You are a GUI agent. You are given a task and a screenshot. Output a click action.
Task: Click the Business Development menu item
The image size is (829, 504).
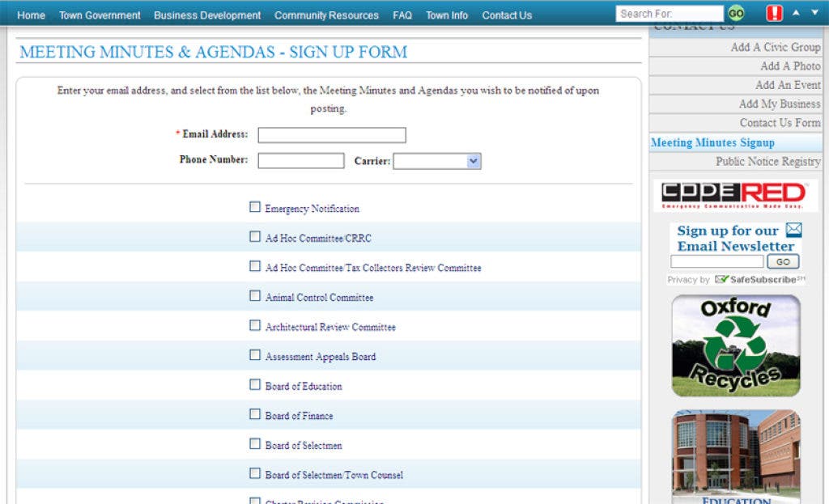click(207, 15)
